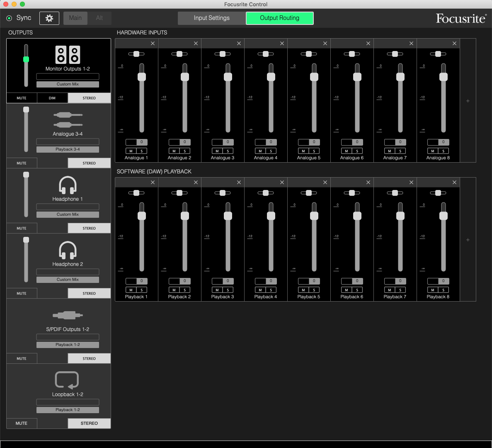Remove the Analogue 1 channel strip
492x448 pixels.
(x=153, y=43)
